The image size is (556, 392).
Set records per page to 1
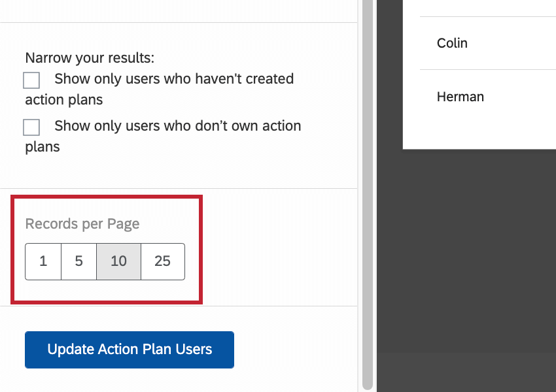tap(43, 261)
